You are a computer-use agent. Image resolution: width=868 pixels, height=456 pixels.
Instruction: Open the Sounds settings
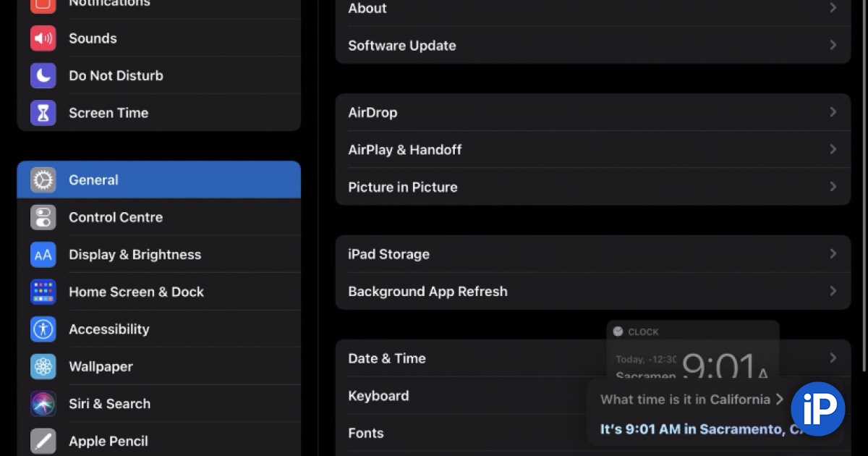[x=158, y=38]
